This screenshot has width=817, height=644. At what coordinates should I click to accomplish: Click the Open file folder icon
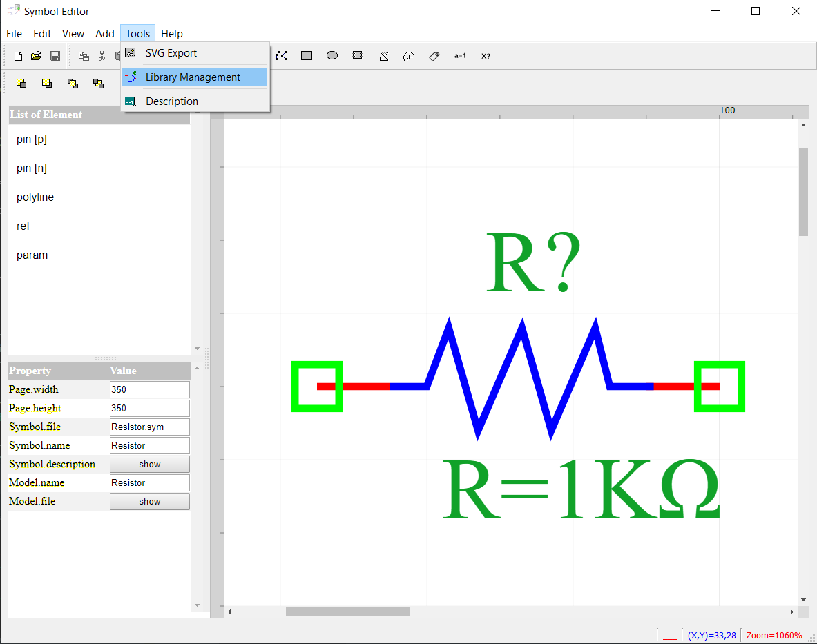[36, 56]
